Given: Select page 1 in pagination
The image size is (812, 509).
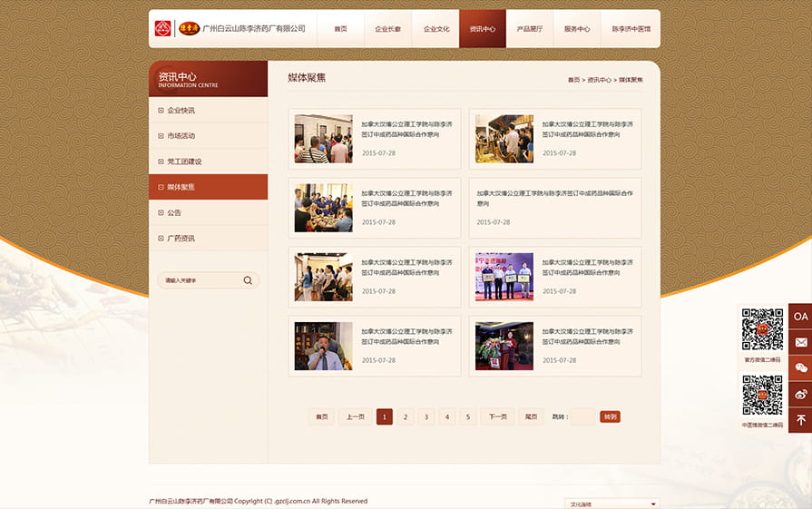Looking at the screenshot, I should tap(385, 416).
